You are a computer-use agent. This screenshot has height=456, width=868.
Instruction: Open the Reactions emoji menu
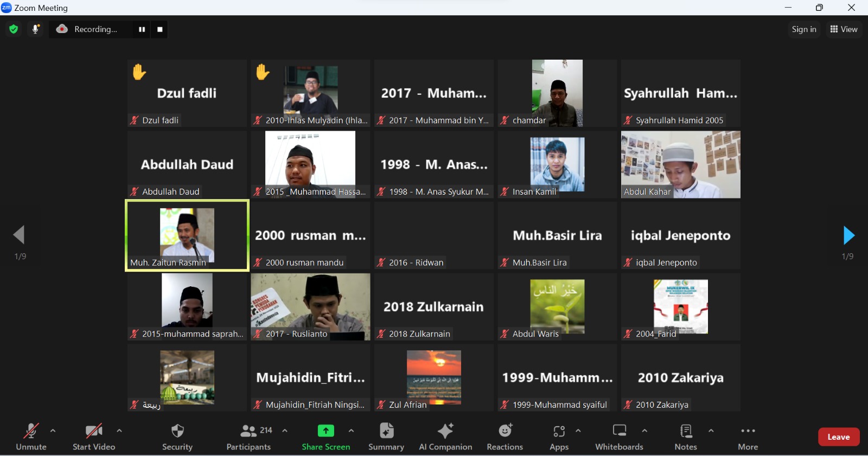[x=505, y=431]
